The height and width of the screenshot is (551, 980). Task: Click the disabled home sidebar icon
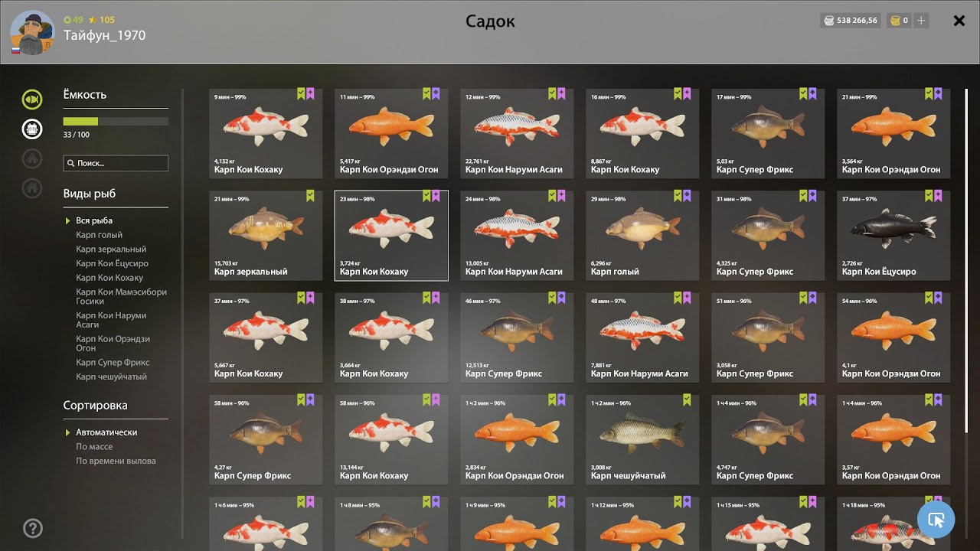coord(32,187)
